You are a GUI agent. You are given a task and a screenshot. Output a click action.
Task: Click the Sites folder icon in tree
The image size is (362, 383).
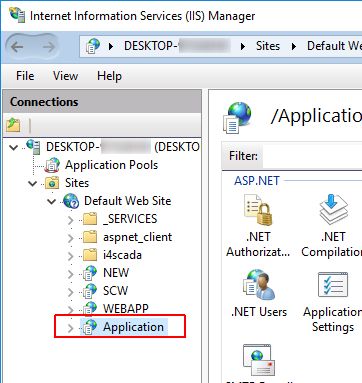(x=52, y=183)
